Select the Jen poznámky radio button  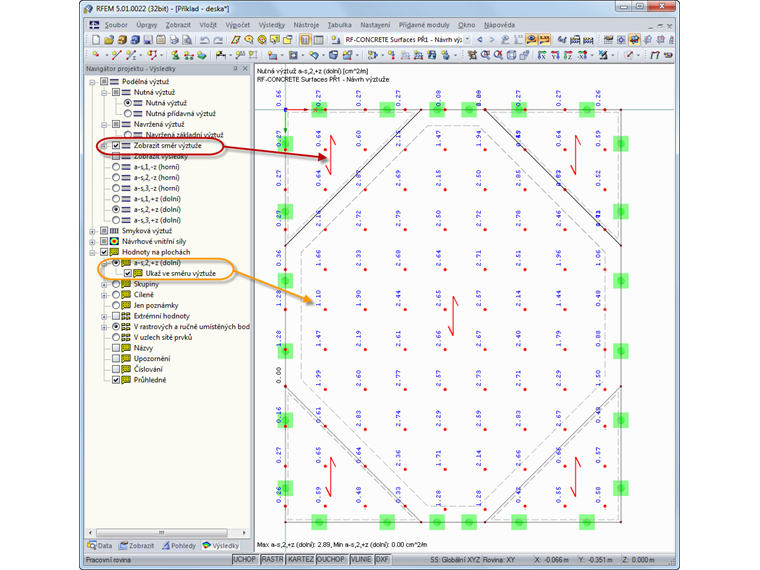pyautogui.click(x=116, y=305)
